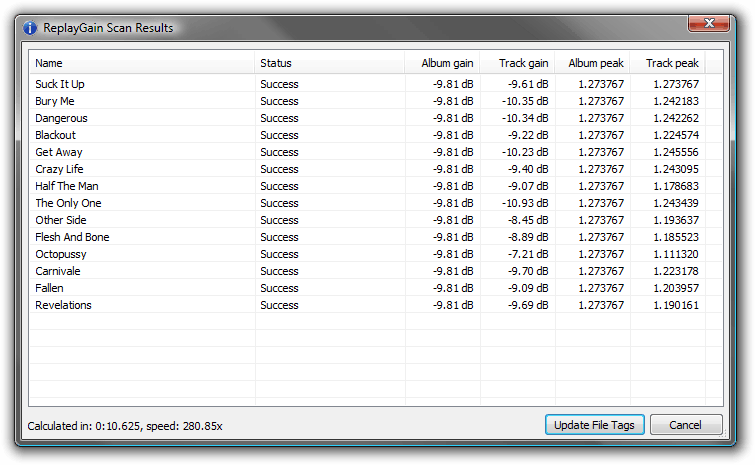Select the Blackout track name
Viewport: 755px width, 465px height.
point(55,135)
